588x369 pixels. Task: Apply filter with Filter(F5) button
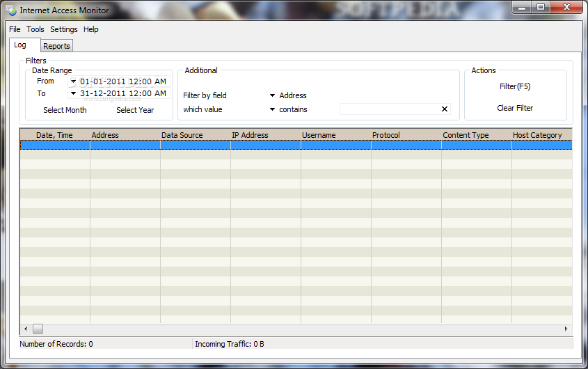(x=515, y=86)
